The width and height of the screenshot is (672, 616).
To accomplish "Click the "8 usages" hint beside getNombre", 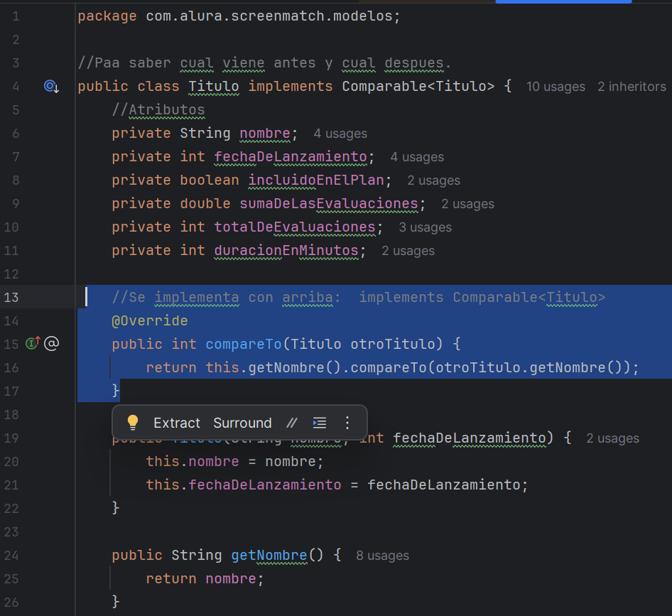I will [x=382, y=556].
